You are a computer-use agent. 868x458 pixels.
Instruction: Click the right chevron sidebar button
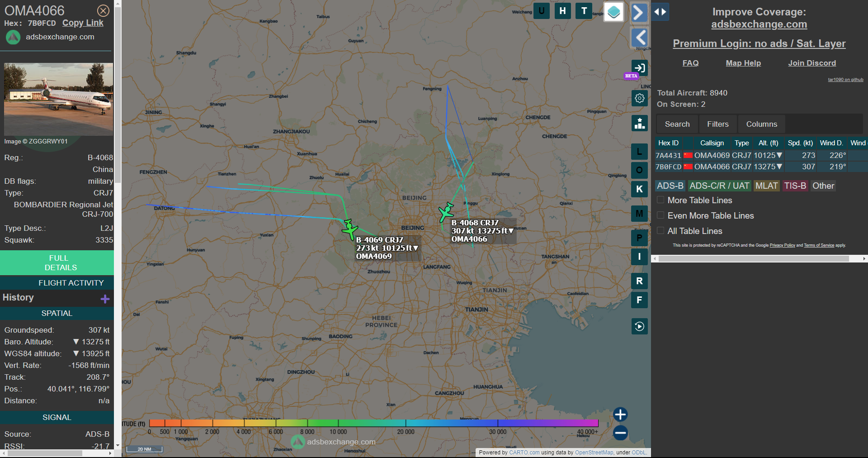tap(639, 12)
